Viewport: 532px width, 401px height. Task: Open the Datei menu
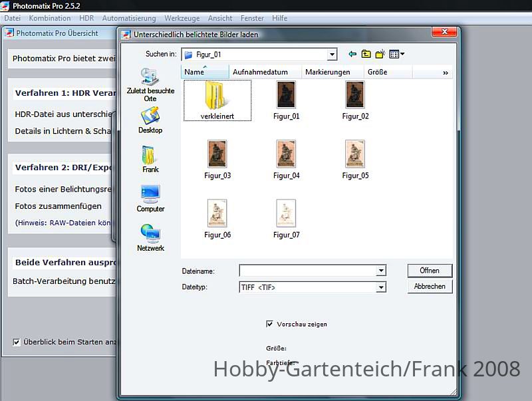click(x=12, y=18)
